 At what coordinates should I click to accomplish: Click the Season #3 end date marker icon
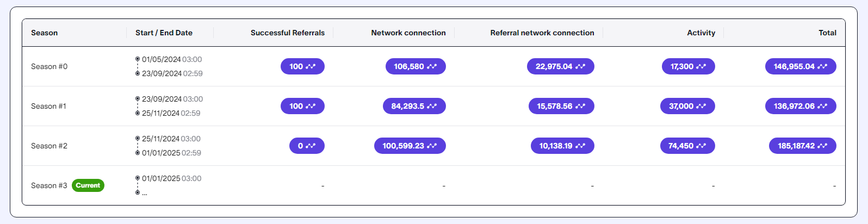pos(138,192)
